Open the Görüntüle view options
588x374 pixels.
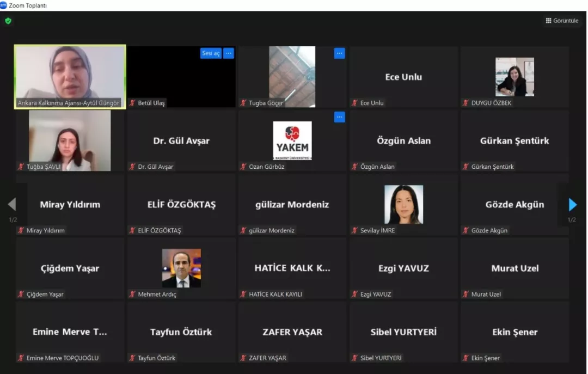coord(562,21)
